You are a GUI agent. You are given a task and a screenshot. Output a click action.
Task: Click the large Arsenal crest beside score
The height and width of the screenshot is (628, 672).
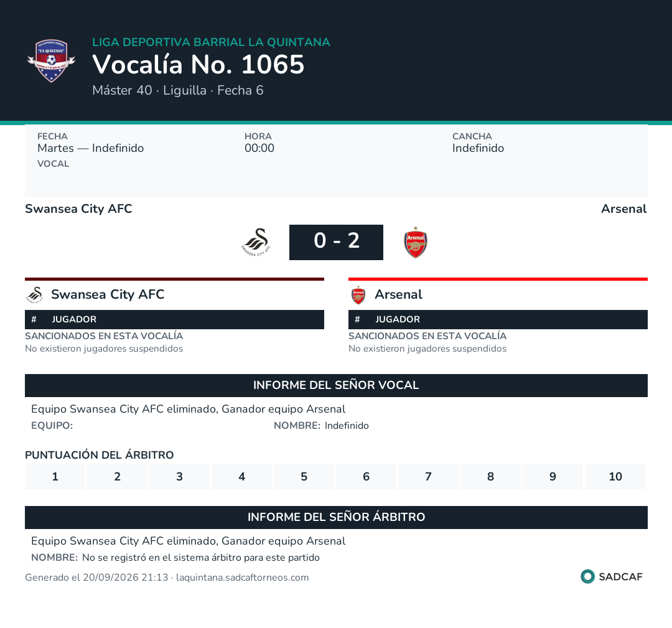(x=415, y=242)
